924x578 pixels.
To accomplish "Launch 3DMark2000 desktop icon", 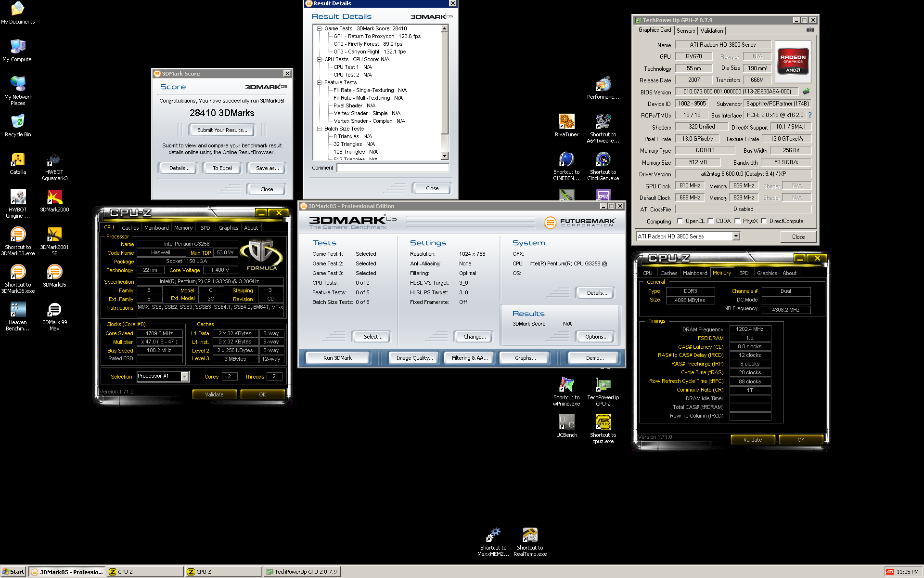I will click(x=54, y=201).
